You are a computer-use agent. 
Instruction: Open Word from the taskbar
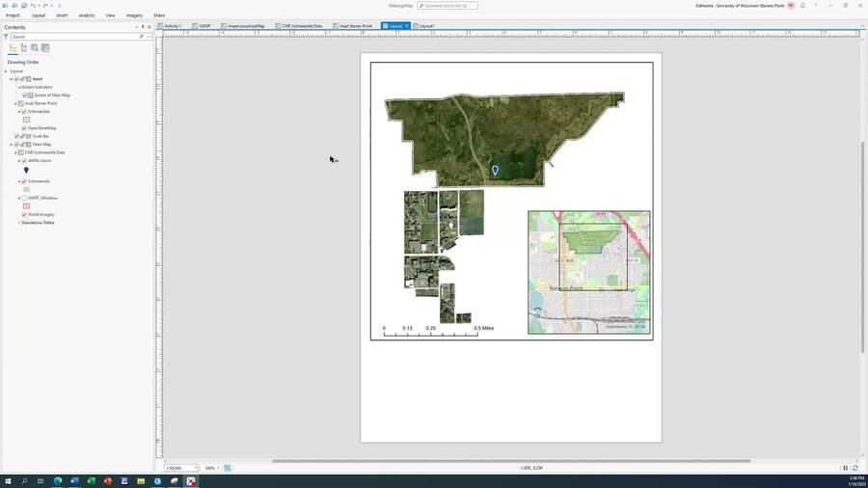74,481
